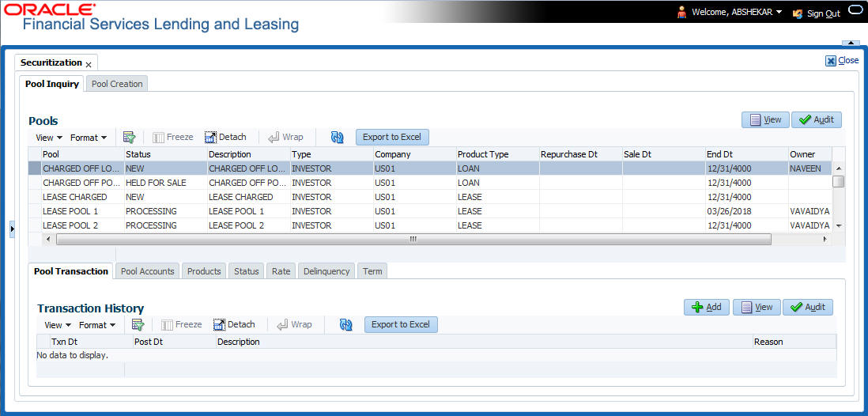Image resolution: width=868 pixels, height=416 pixels.
Task: Click the End Dt column header
Action: [x=747, y=154]
